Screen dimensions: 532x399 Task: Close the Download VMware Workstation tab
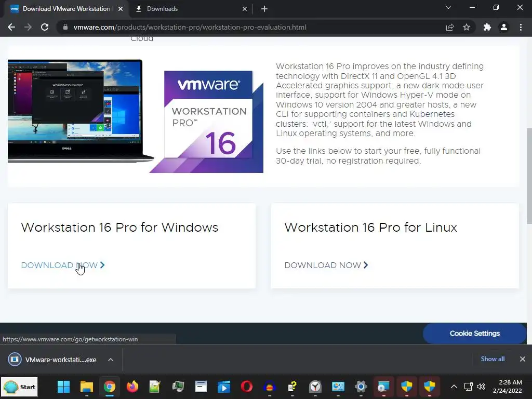[121, 9]
